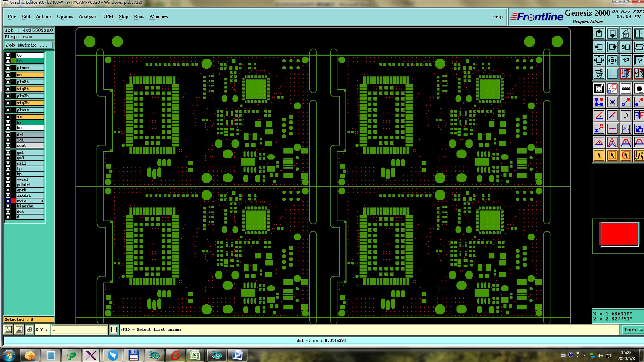Click the 1:2 zoom icon
The width and height of the screenshot is (644, 362).
626,61
